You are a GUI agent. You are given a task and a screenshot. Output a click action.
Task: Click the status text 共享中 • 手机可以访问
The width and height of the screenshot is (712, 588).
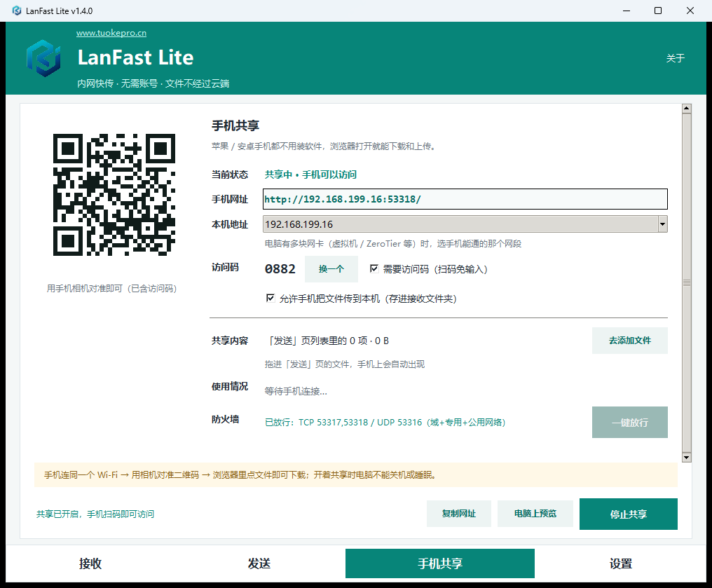pos(310,175)
